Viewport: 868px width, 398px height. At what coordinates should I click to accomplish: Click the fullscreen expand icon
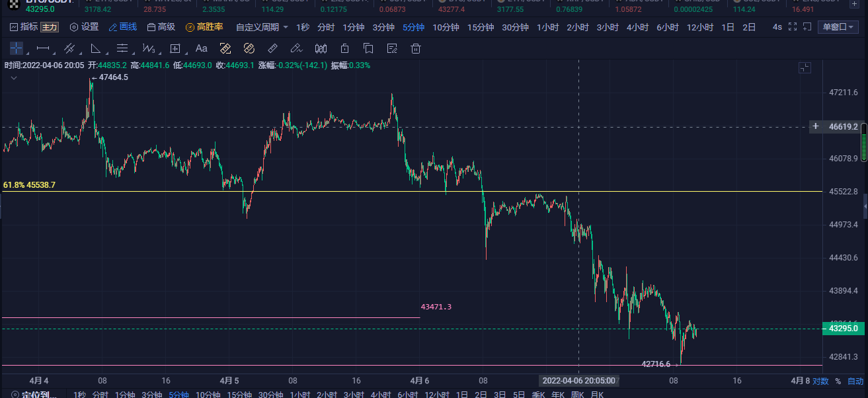809,27
